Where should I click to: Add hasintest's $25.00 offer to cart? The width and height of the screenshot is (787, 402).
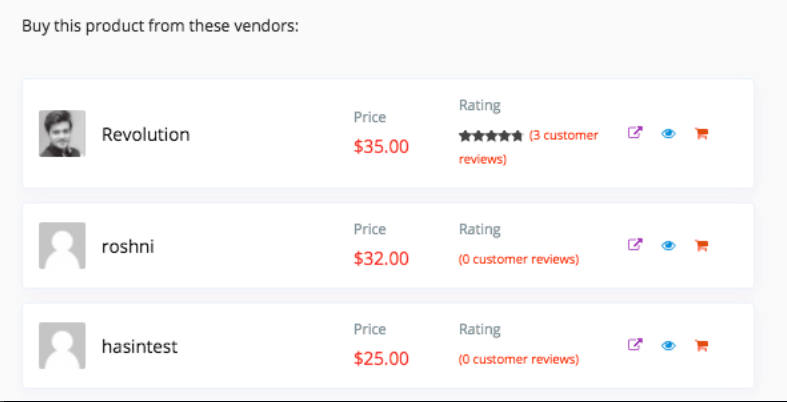click(x=701, y=345)
